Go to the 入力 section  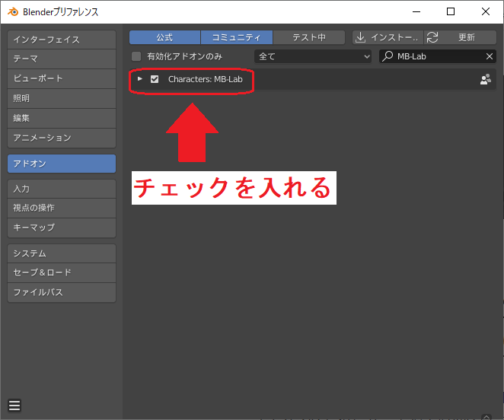(62, 189)
